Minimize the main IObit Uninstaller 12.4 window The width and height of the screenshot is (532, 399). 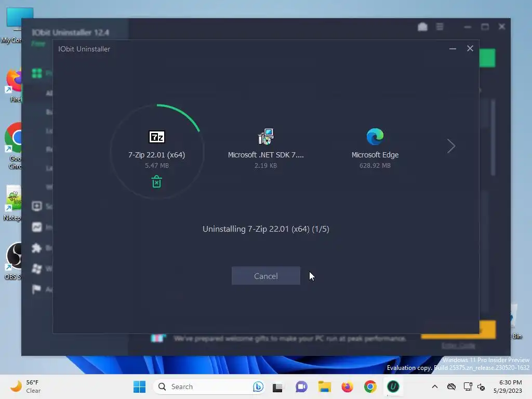(468, 27)
